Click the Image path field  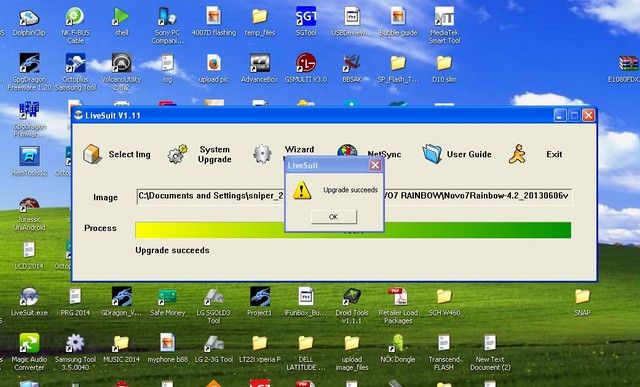354,196
